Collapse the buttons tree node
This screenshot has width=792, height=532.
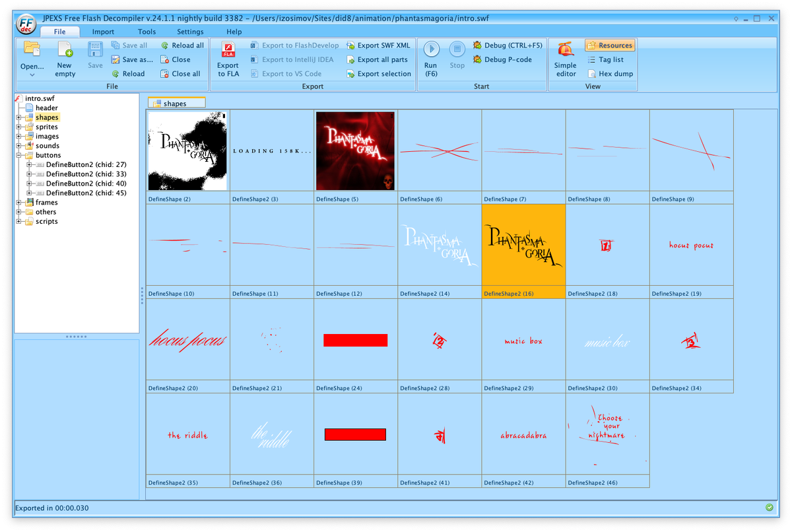coord(19,155)
